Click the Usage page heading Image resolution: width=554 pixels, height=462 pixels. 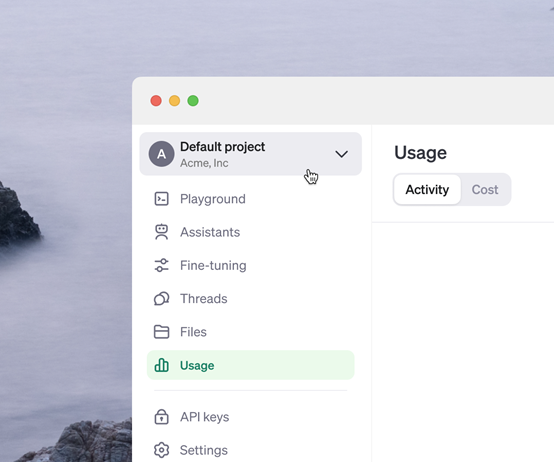coord(420,153)
